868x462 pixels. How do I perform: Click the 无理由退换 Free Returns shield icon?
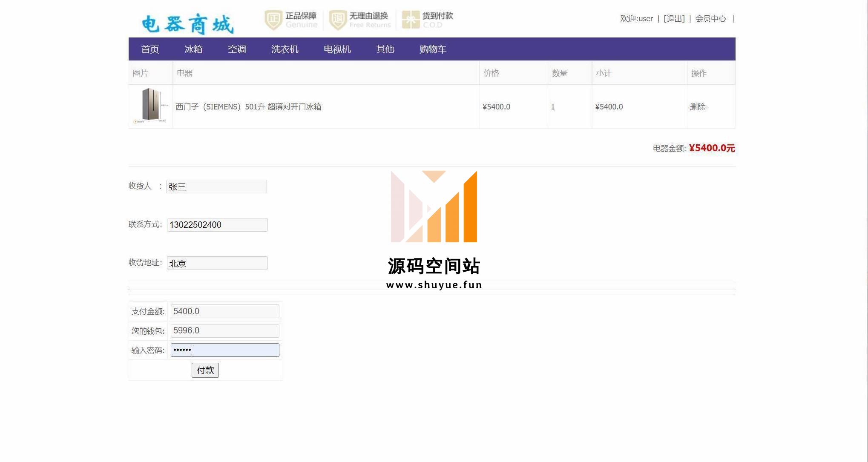pyautogui.click(x=338, y=20)
